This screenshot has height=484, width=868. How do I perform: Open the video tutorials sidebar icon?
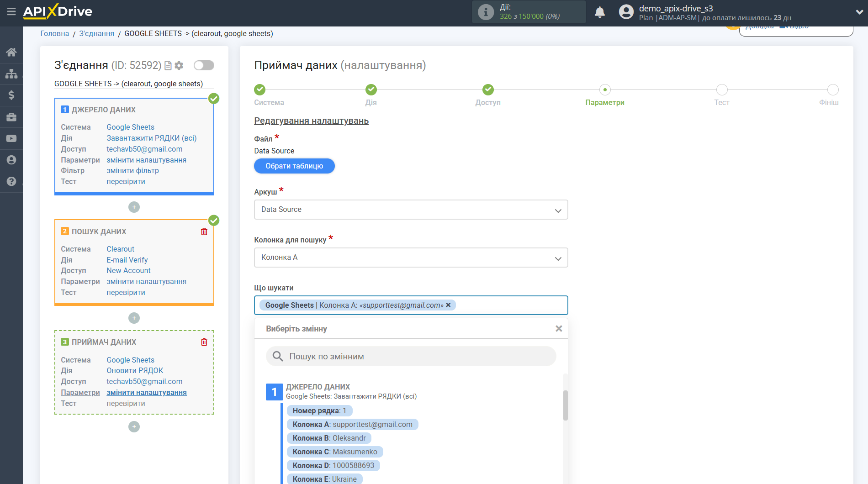click(11, 138)
